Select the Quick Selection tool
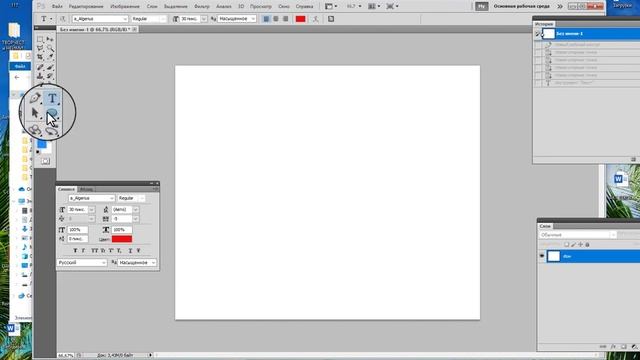 click(x=50, y=48)
